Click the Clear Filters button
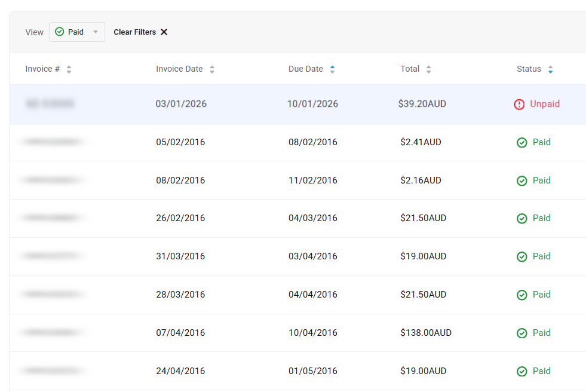This screenshot has height=392, width=586. pos(135,32)
